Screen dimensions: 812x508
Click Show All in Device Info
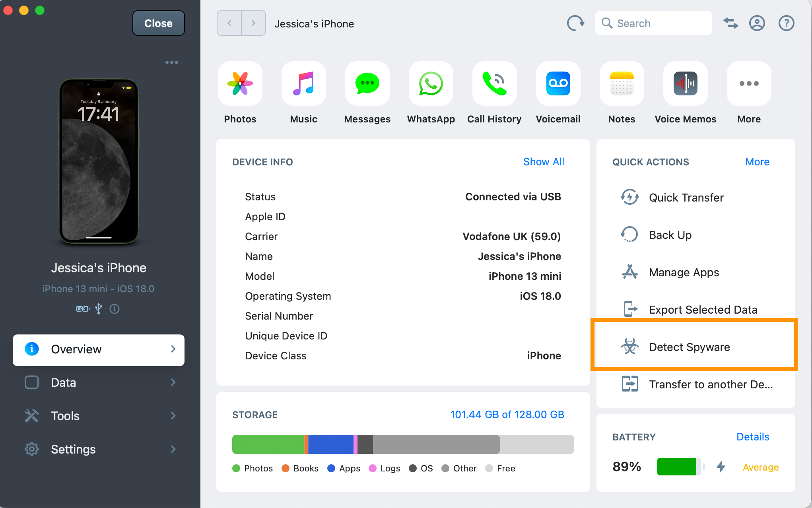click(544, 162)
